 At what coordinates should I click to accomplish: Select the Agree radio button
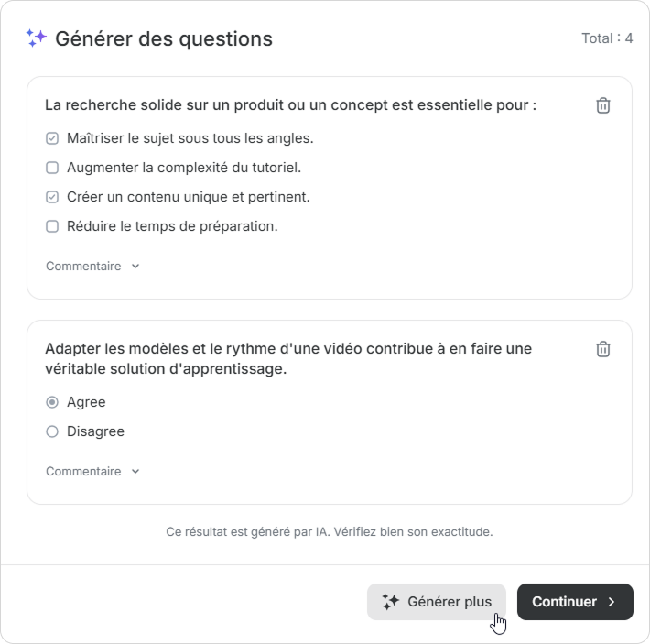pyautogui.click(x=52, y=402)
